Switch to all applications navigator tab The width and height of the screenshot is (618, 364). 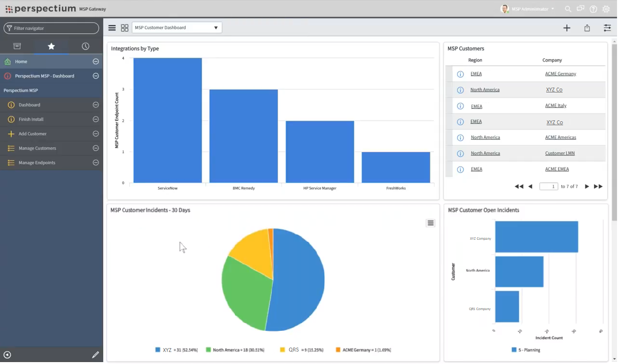17,46
